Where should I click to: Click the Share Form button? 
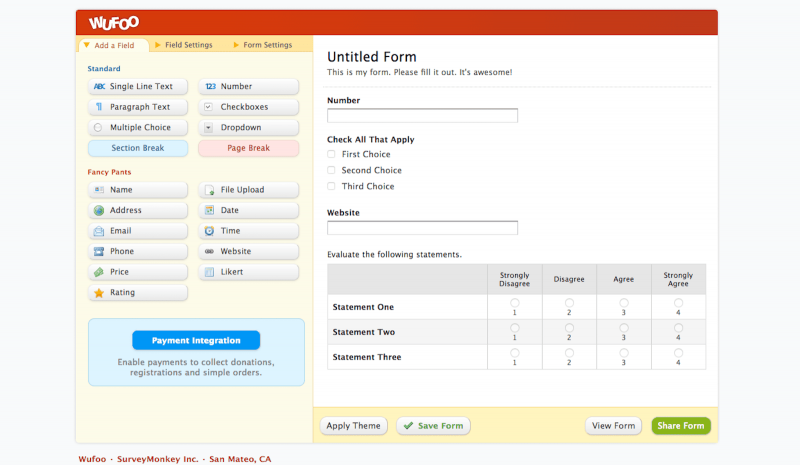681,426
